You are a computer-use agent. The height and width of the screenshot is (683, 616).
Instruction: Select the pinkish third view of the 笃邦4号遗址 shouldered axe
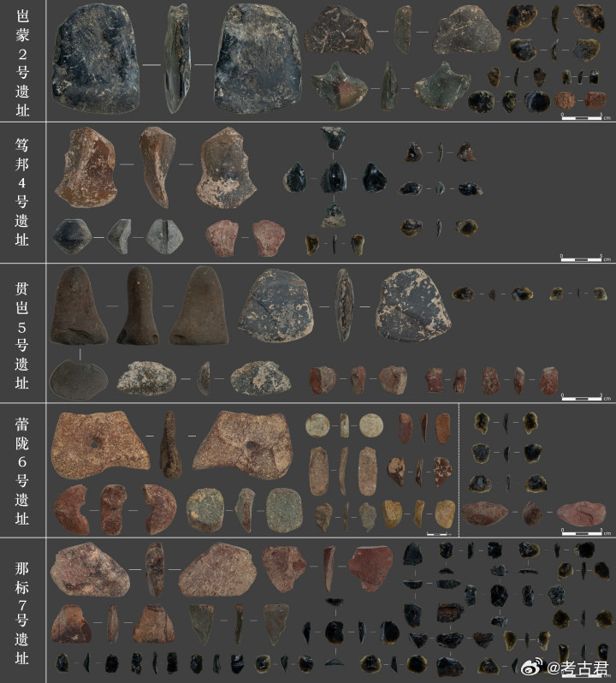226,168
